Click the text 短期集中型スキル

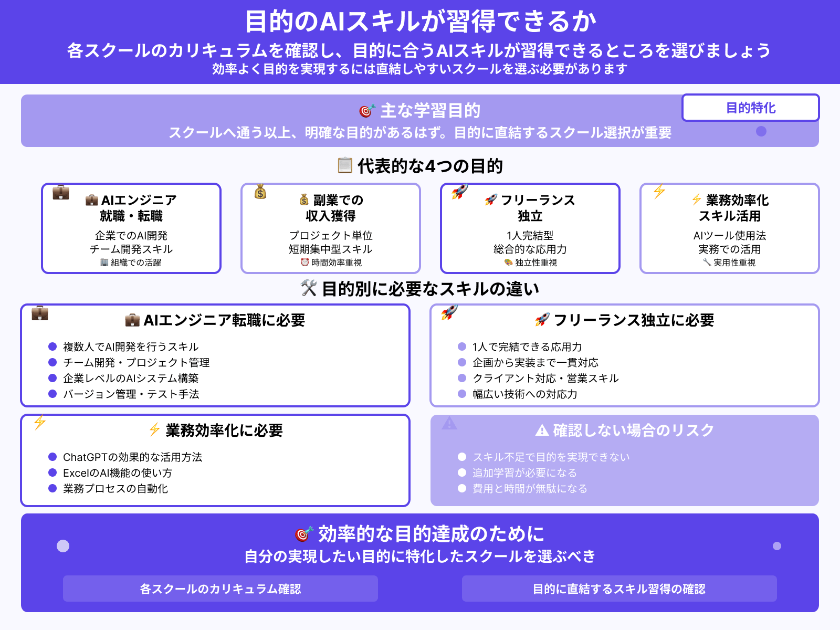[x=331, y=249]
